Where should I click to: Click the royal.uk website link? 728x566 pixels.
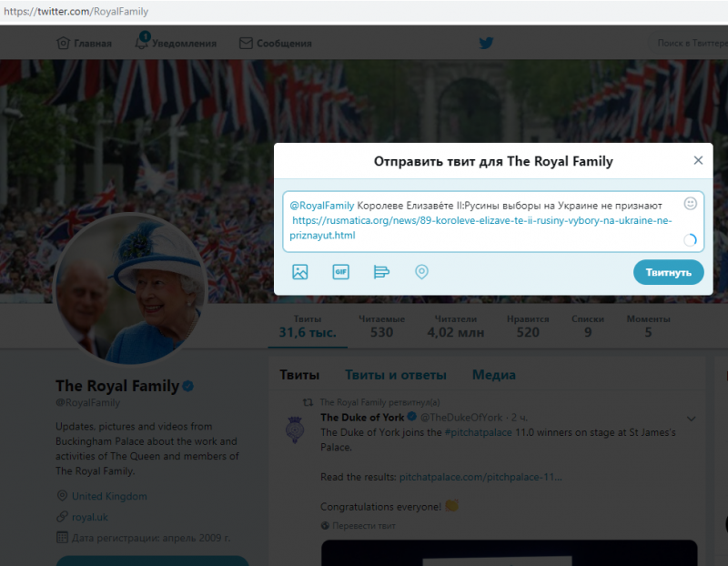[x=89, y=517]
